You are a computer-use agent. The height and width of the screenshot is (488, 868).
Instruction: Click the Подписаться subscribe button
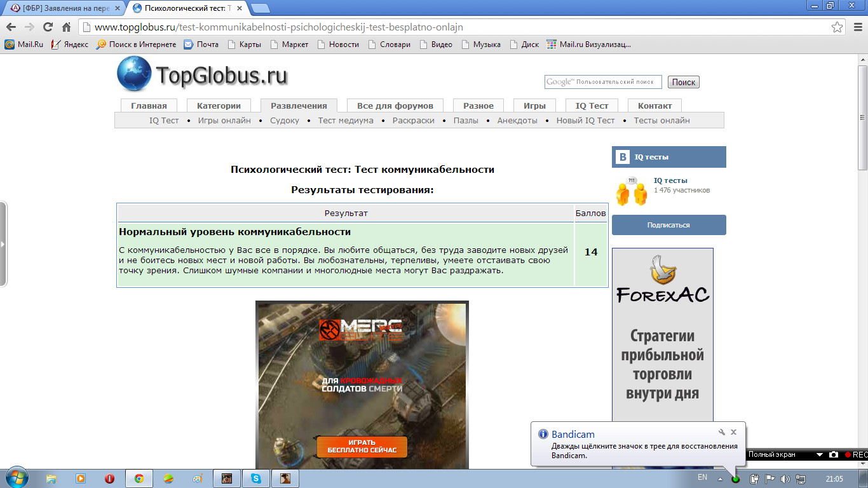pyautogui.click(x=668, y=225)
